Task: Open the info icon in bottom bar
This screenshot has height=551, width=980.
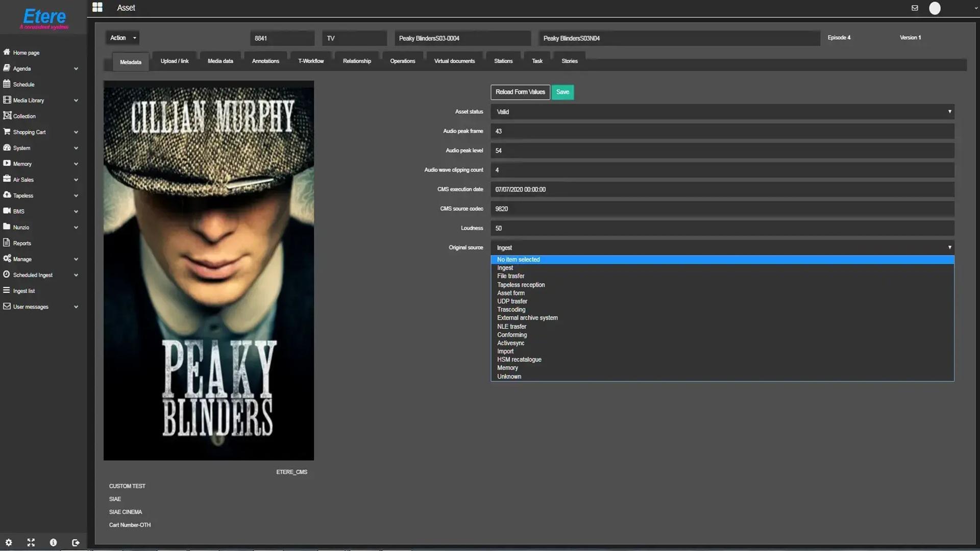Action: coord(53,542)
